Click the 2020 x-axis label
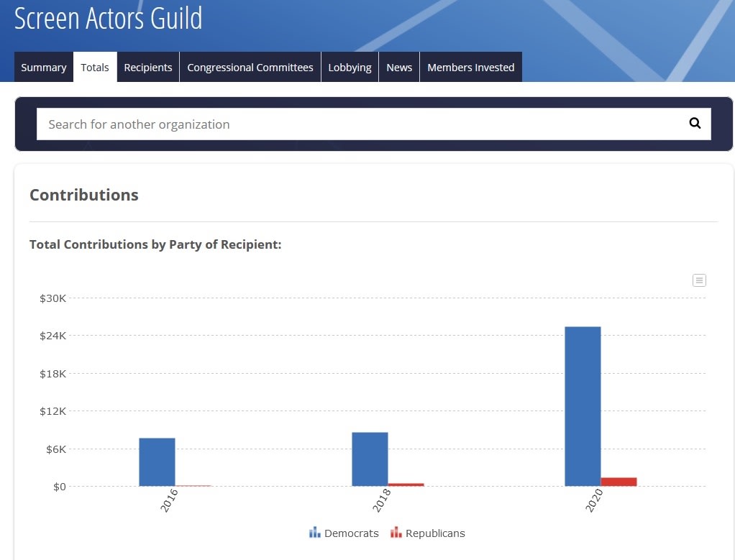Image resolution: width=735 pixels, height=560 pixels. (594, 500)
